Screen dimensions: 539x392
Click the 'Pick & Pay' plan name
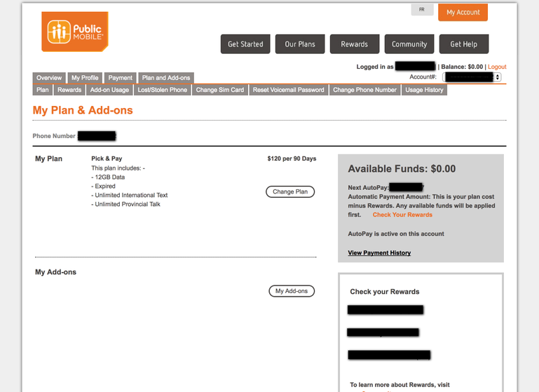(107, 158)
